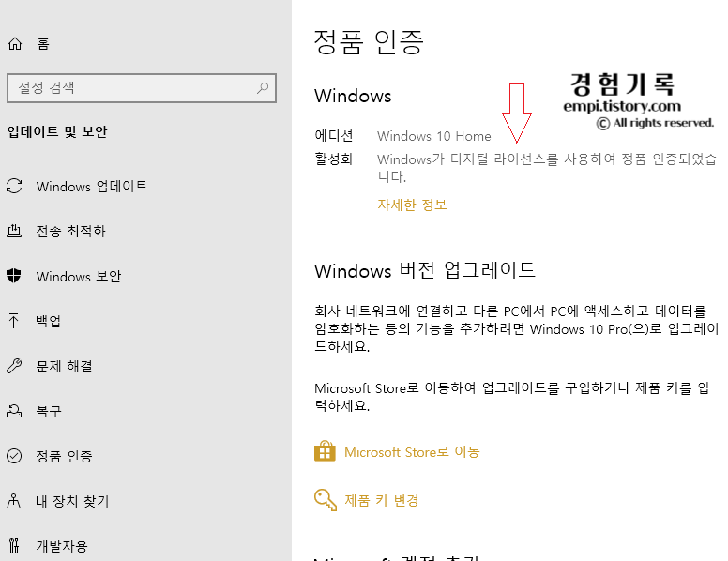Click the Home house icon
The height and width of the screenshot is (561, 728).
pos(15,44)
